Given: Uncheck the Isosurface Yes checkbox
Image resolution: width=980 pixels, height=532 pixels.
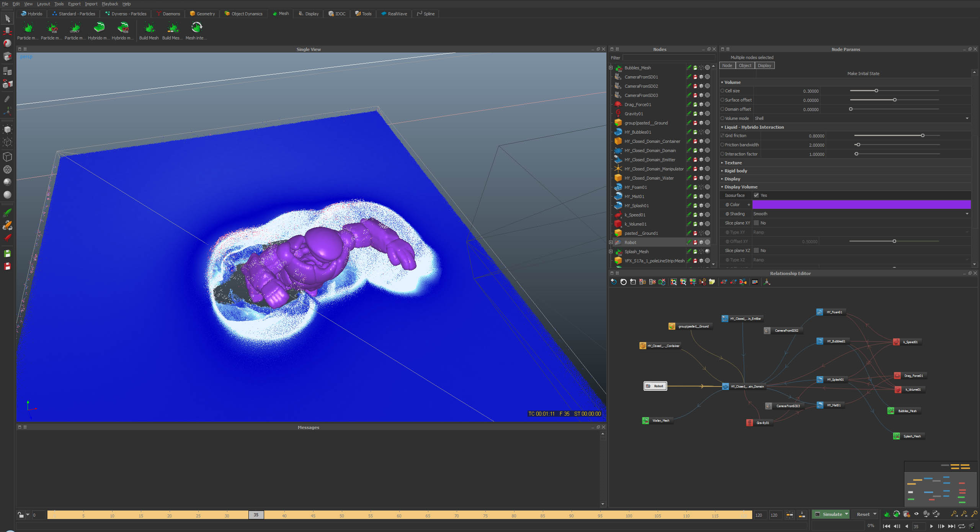Looking at the screenshot, I should pyautogui.click(x=756, y=195).
